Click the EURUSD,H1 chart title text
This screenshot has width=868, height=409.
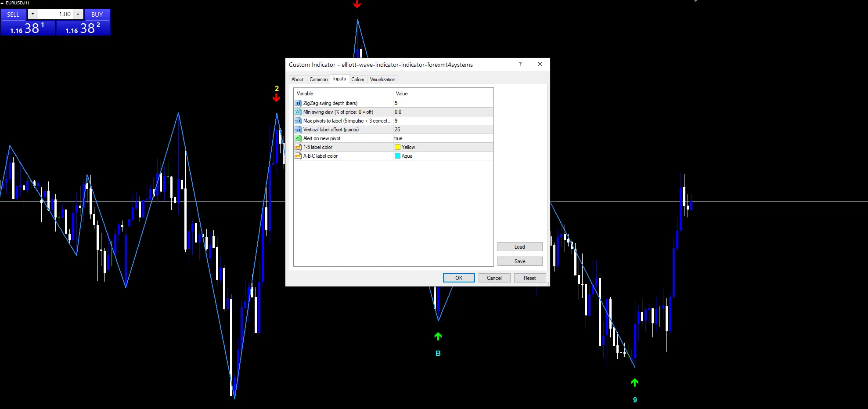[x=18, y=3]
